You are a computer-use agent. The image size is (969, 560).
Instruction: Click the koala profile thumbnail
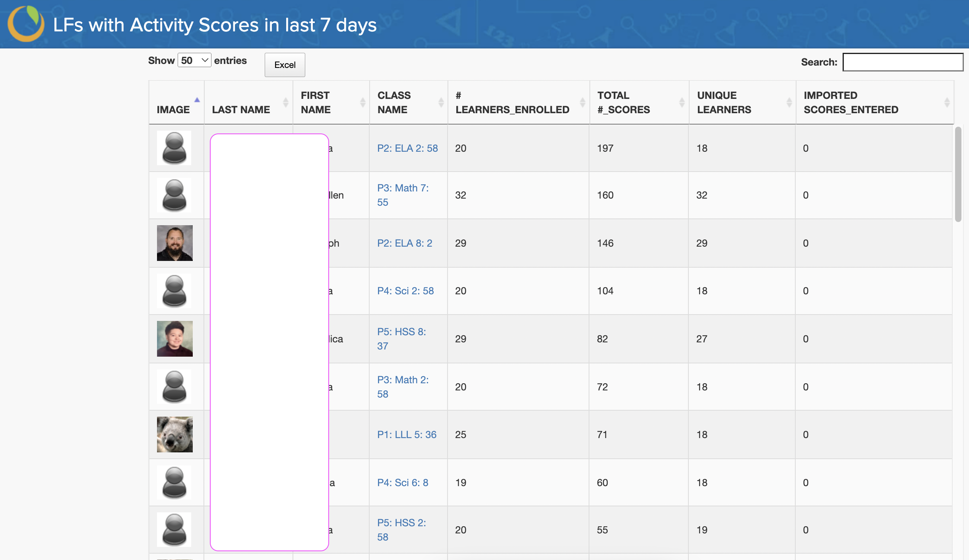[x=174, y=434]
